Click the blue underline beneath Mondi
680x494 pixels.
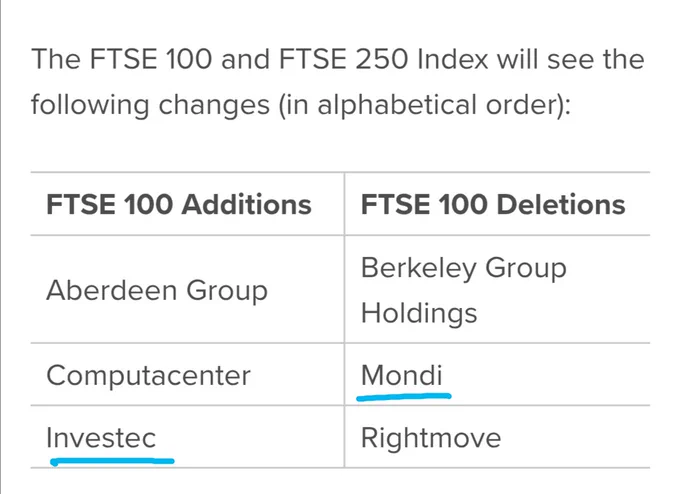[404, 396]
